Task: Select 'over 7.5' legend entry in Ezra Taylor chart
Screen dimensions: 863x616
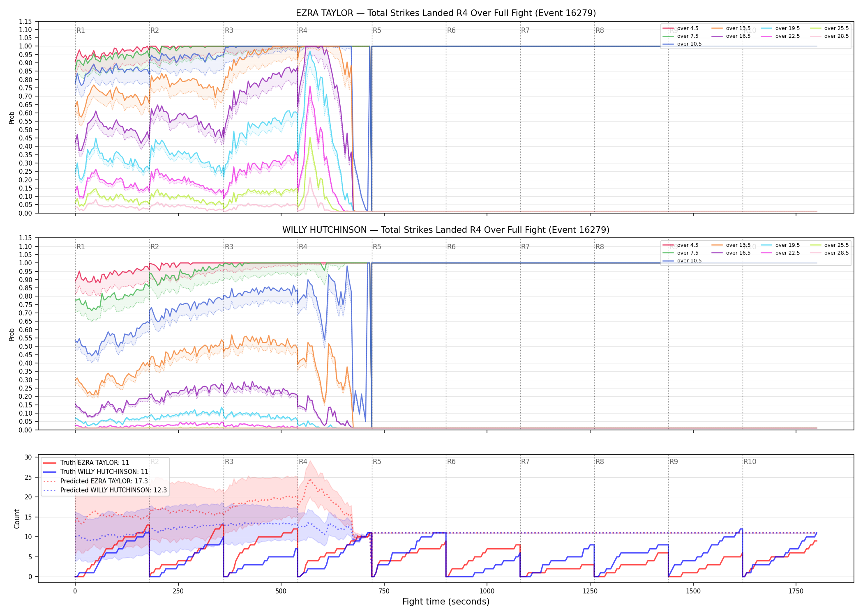Action: 681,36
